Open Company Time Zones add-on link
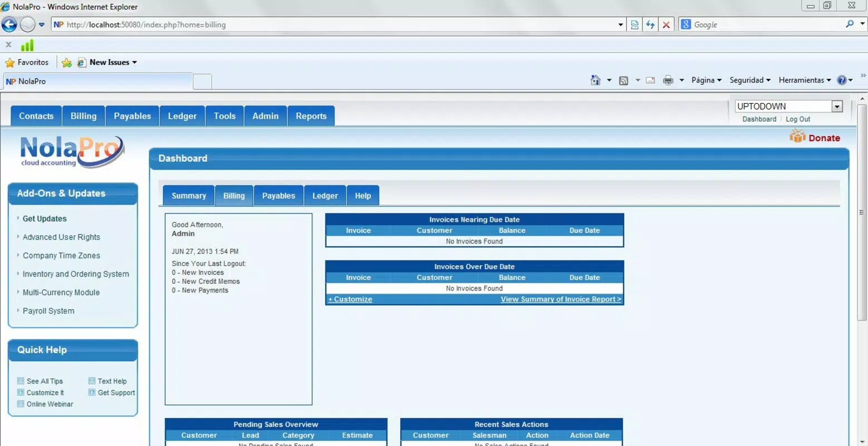 [61, 255]
